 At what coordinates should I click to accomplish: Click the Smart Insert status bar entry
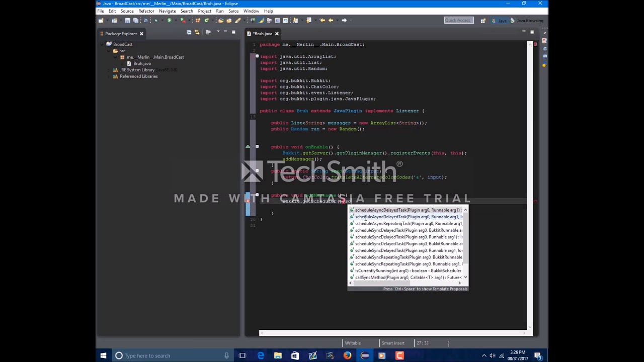click(x=392, y=343)
